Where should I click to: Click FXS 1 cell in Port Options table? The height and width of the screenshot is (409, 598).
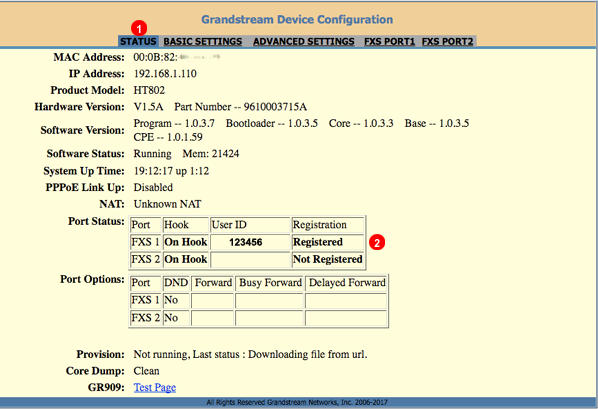coord(146,300)
